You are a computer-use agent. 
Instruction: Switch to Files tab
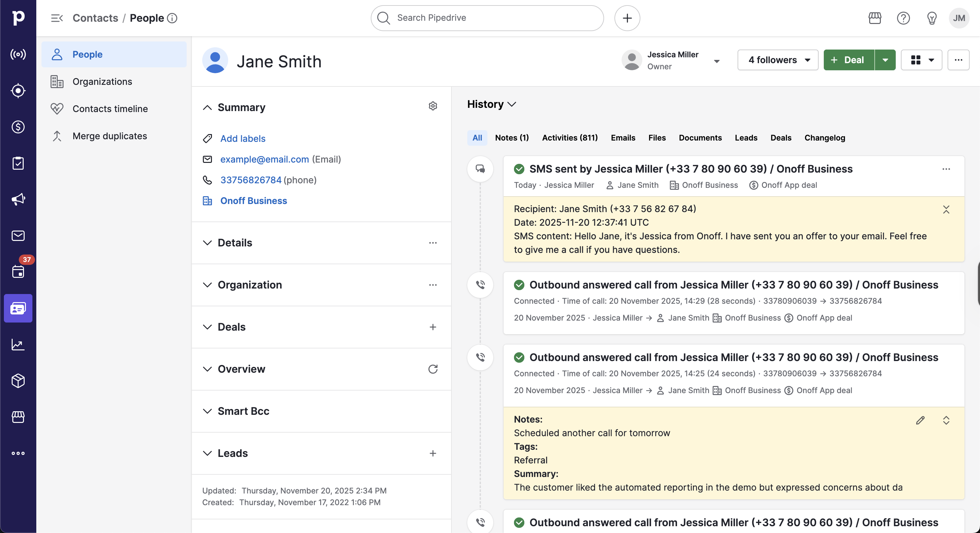click(x=657, y=138)
